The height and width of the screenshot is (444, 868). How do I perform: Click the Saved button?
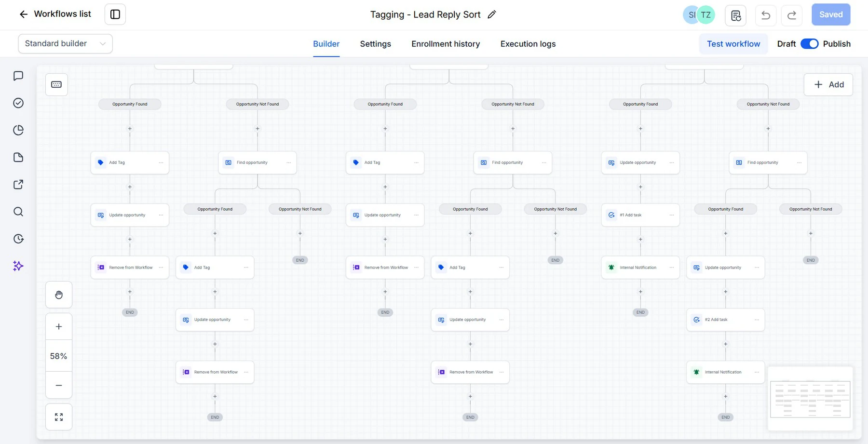tap(831, 14)
